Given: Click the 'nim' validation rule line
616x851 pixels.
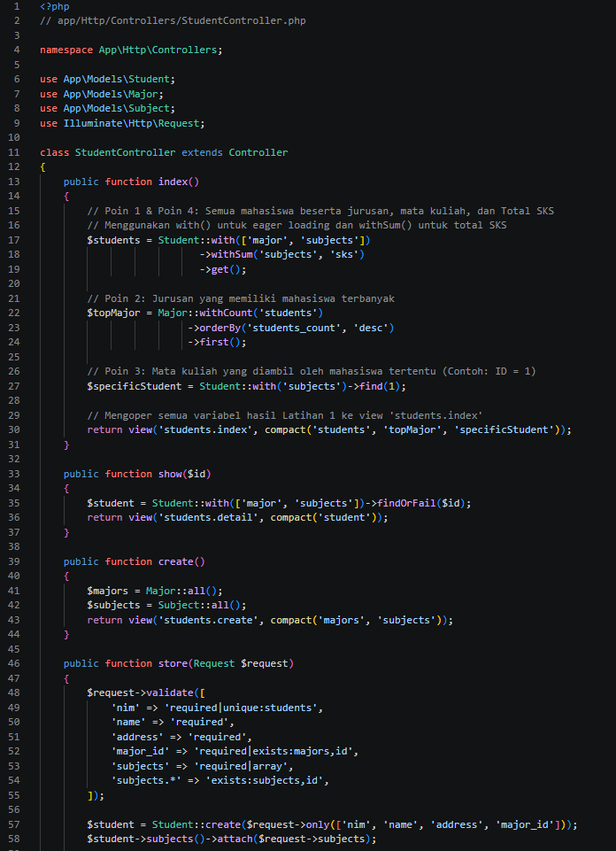Looking at the screenshot, I should pos(217,708).
